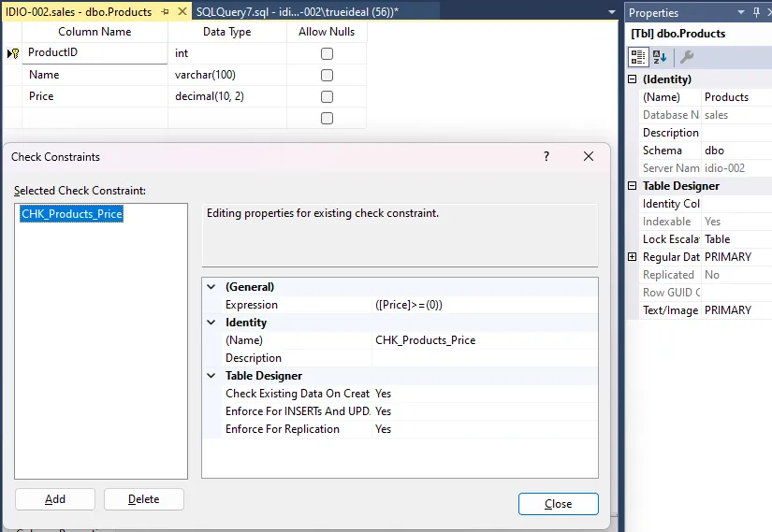The width and height of the screenshot is (772, 532).
Task: Click the Indexable Yes value
Action: (736, 222)
